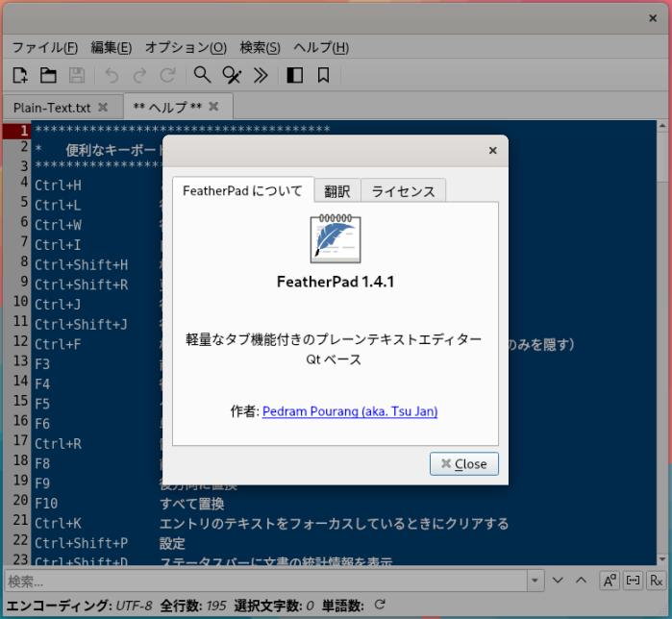
Task: Open the Pedram Pourang author link
Action: (x=350, y=411)
